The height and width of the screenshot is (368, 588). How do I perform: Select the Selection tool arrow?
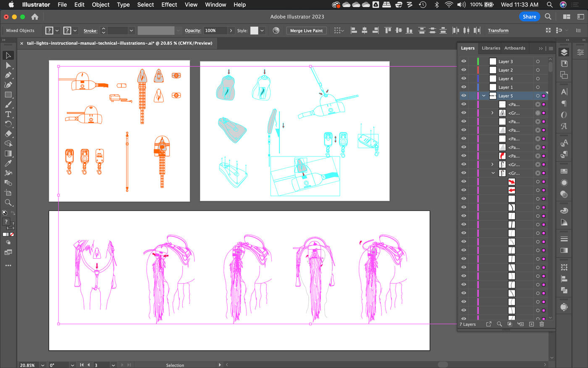click(8, 56)
